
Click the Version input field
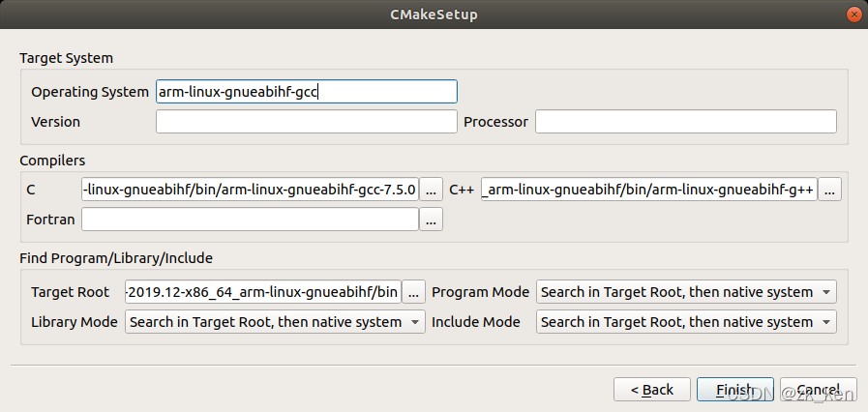click(x=306, y=122)
